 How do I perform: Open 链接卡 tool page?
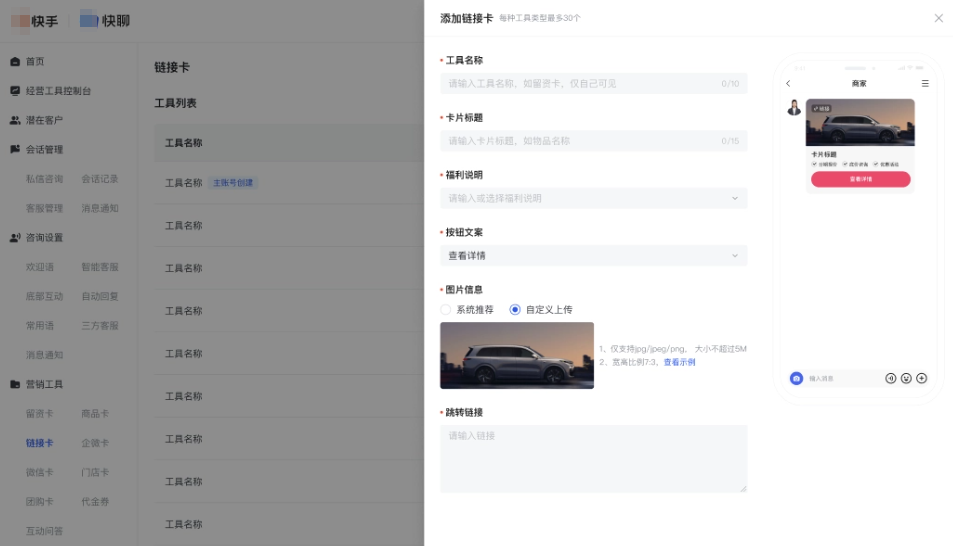40,443
